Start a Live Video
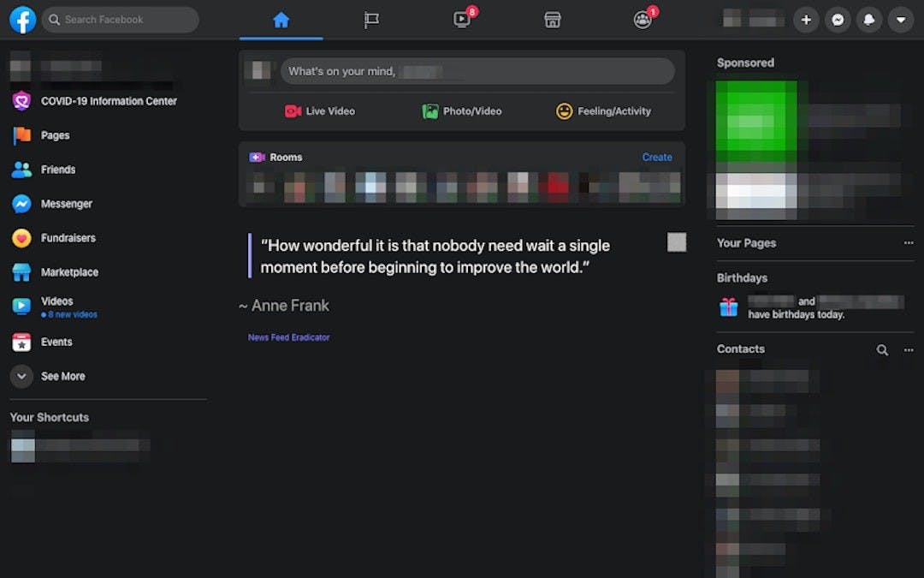Viewport: 924px width, 578px height. click(x=319, y=110)
